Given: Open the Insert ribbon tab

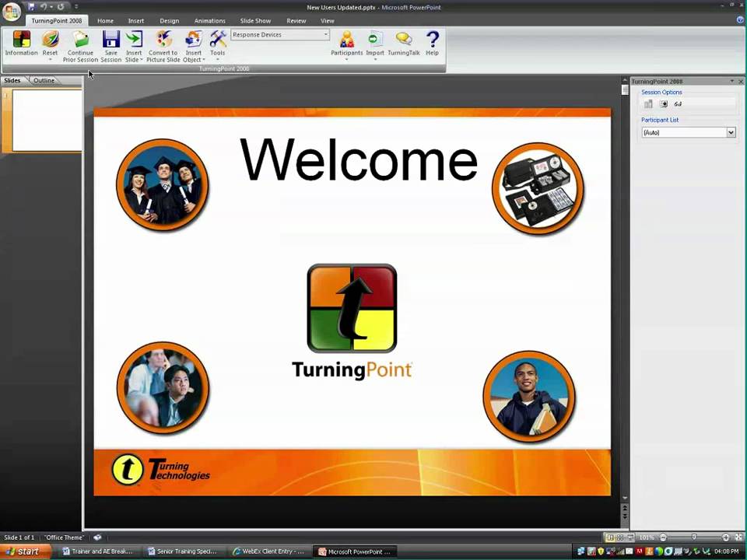Looking at the screenshot, I should click(135, 21).
